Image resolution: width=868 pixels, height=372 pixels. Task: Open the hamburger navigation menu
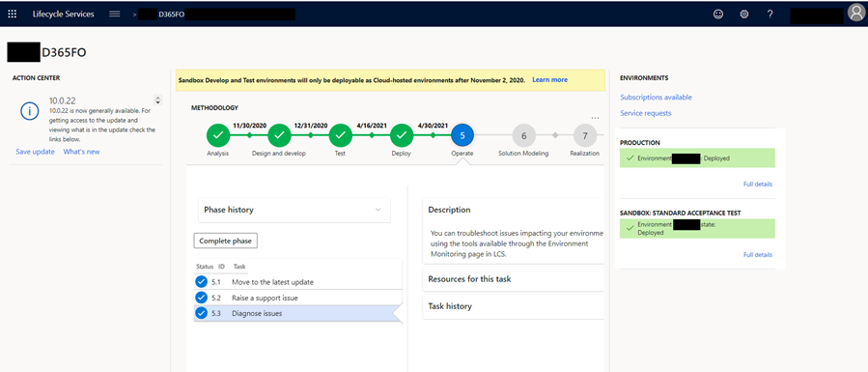tap(115, 14)
